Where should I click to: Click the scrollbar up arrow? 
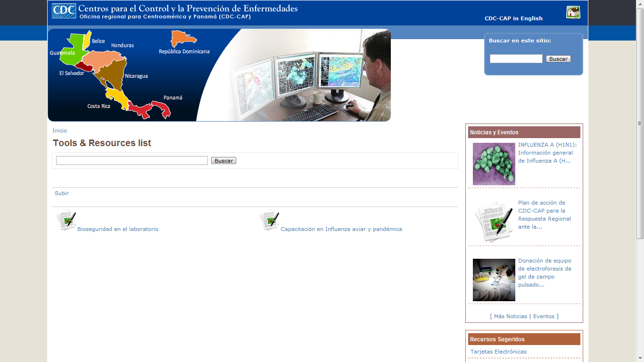[x=640, y=4]
